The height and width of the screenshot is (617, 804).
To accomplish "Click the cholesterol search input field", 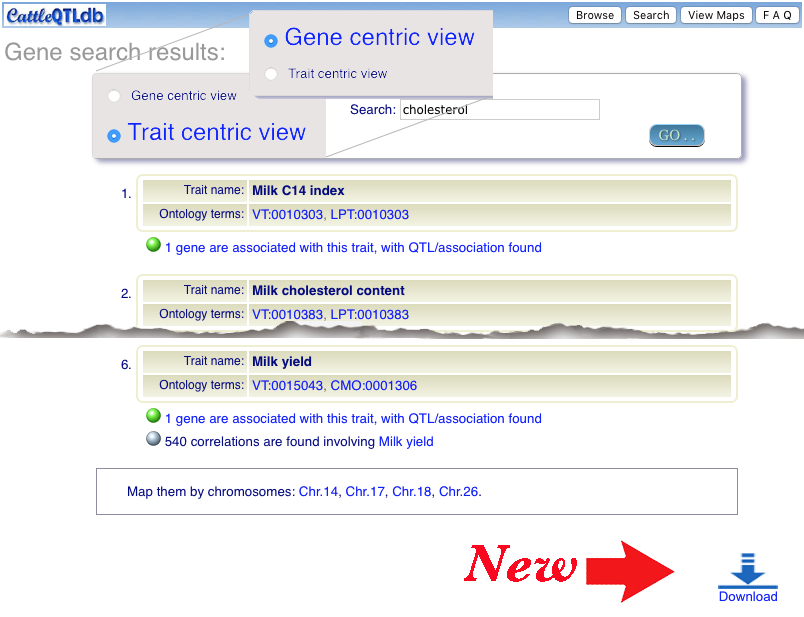I will click(x=499, y=110).
